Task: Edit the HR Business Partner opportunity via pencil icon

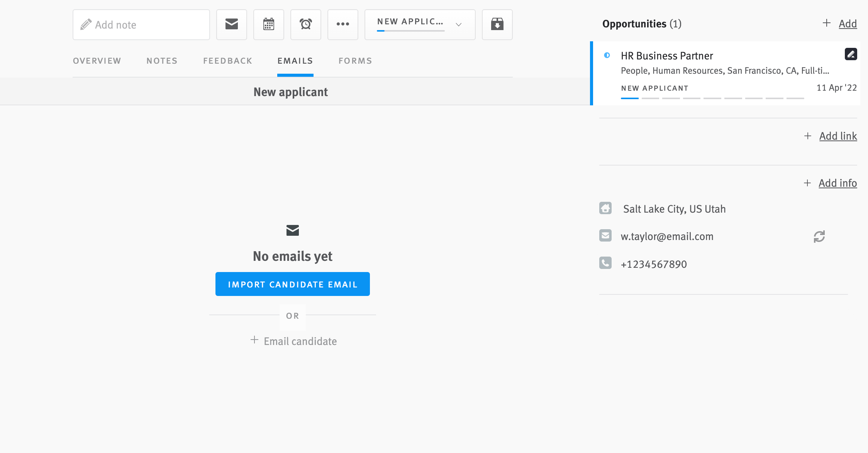Action: click(x=850, y=54)
